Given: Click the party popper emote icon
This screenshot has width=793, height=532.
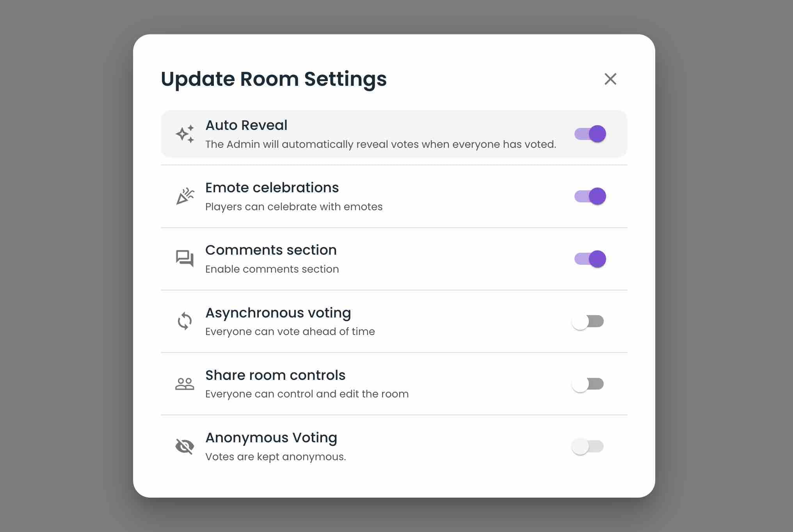Looking at the screenshot, I should [x=185, y=196].
